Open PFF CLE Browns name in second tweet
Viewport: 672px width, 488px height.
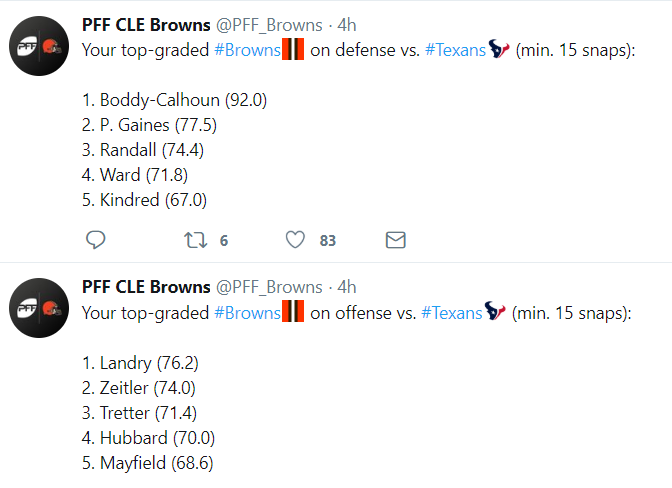(x=146, y=287)
